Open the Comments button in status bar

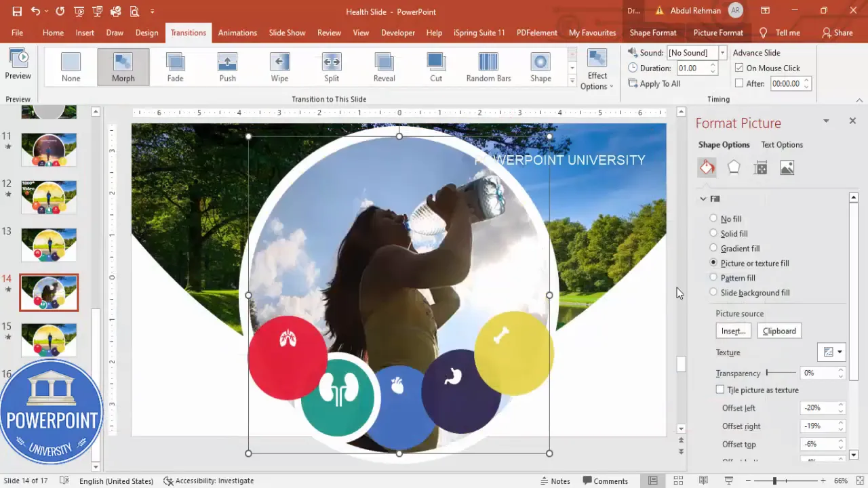(605, 481)
